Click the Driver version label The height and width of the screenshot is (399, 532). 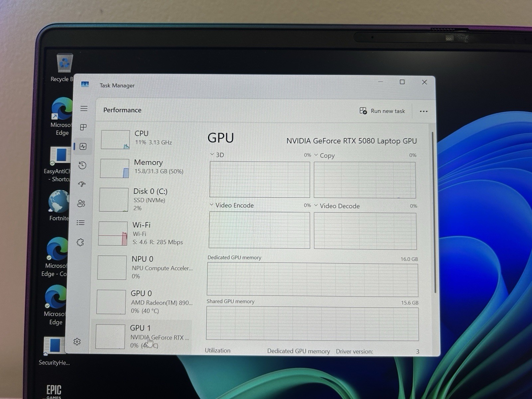pyautogui.click(x=354, y=351)
